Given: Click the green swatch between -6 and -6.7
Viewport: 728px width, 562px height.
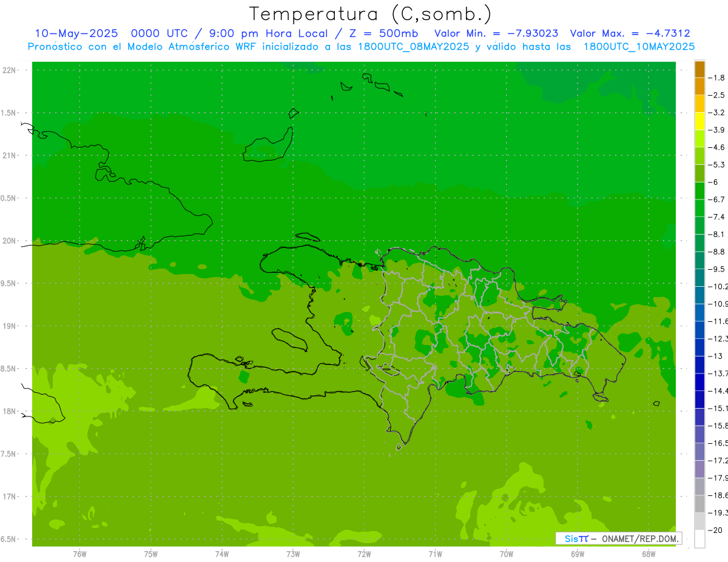Looking at the screenshot, I should click(699, 191).
